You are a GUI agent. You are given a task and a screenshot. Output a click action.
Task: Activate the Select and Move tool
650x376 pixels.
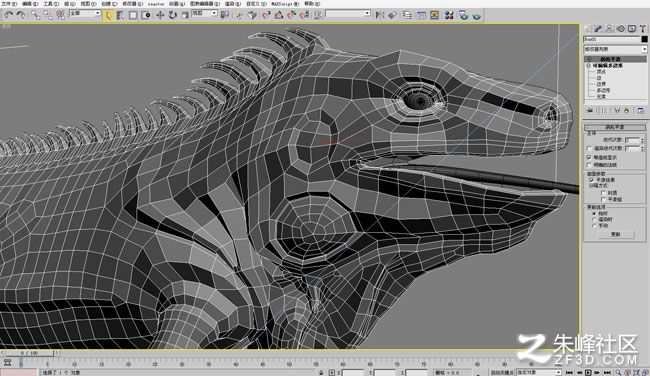point(160,15)
